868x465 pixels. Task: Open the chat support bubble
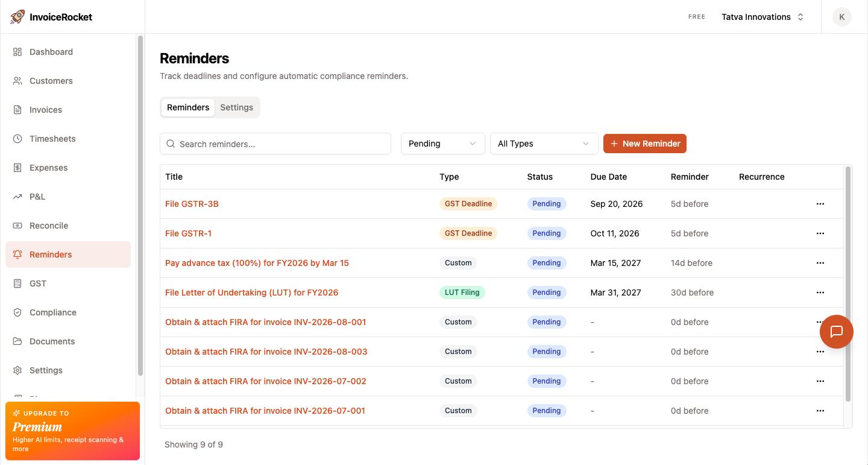[x=837, y=332]
